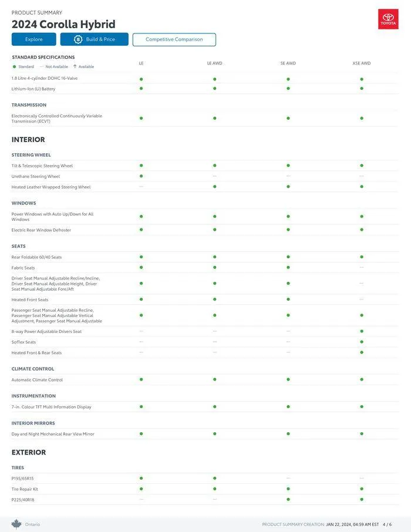Click the Tire Repair Kit row label
The height and width of the screenshot is (532, 411).
[x=25, y=489]
